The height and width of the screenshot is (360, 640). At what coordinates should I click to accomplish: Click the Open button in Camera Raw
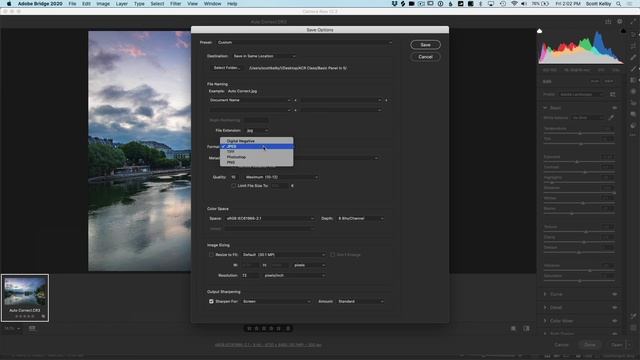coord(616,345)
